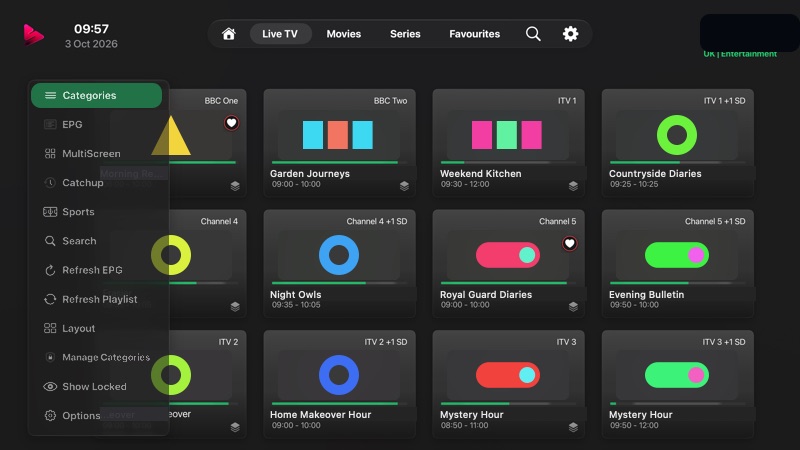Click the '09:50 - 12:00' time on ITV 3 +1 SD
800x450 pixels.
[x=634, y=425]
